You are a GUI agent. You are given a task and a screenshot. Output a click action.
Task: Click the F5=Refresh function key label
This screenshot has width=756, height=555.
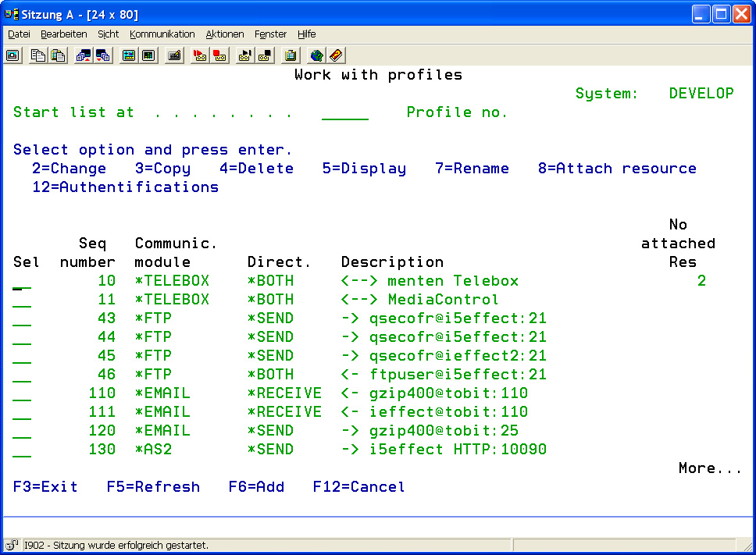(153, 487)
